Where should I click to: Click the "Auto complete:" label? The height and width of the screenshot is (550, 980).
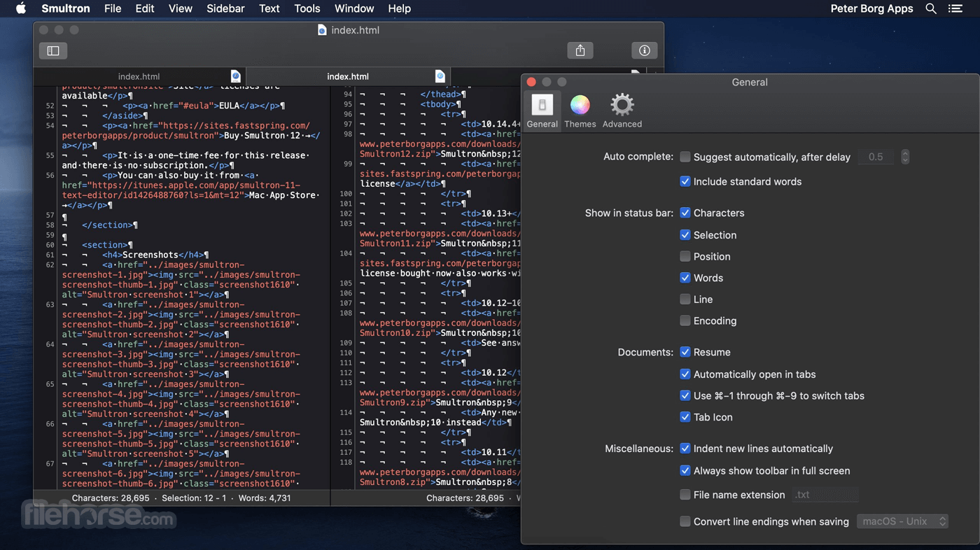(638, 157)
